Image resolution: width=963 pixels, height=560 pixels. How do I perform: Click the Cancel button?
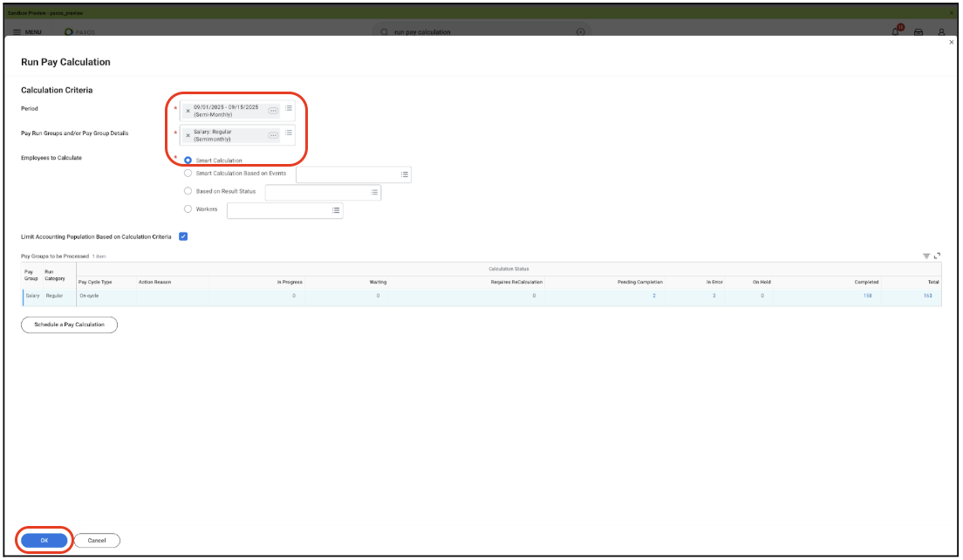(x=97, y=540)
